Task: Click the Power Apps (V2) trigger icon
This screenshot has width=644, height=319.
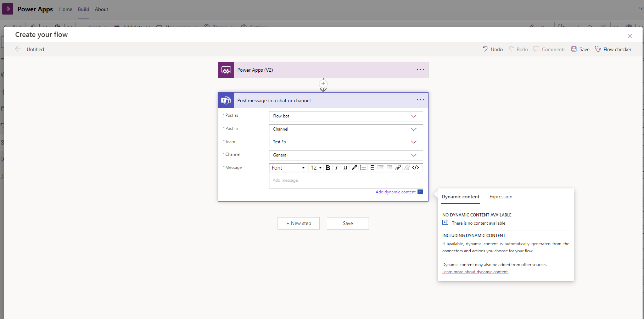Action: click(x=226, y=70)
